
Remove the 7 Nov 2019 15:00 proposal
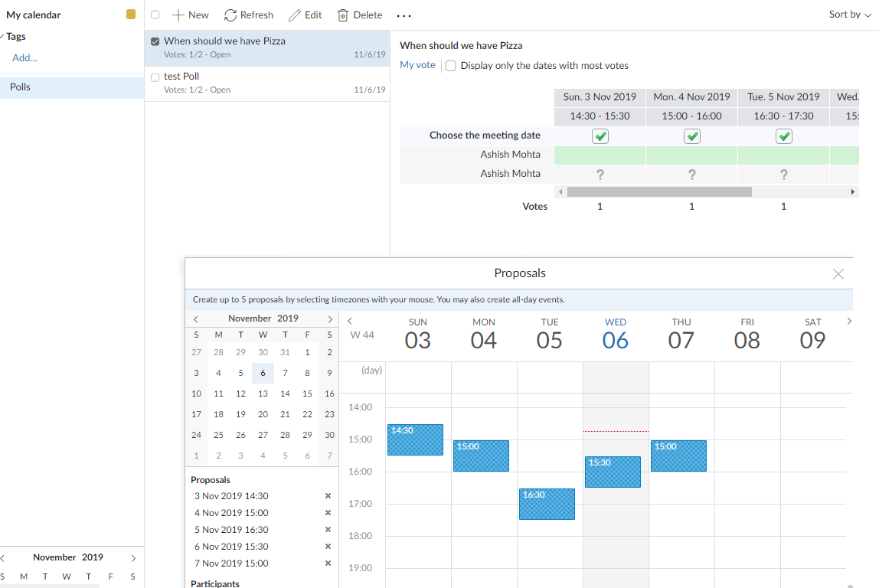tap(328, 563)
